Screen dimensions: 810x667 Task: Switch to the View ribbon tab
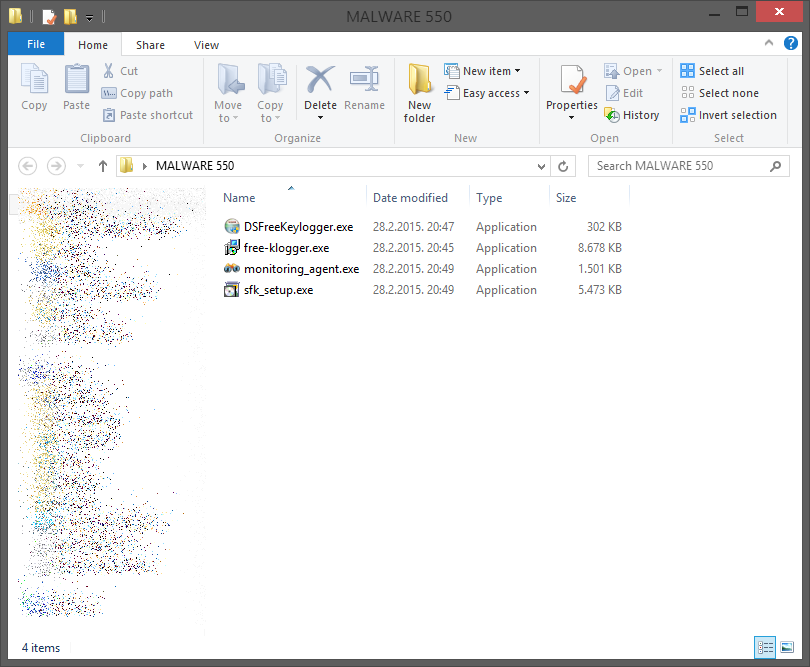click(x=206, y=45)
